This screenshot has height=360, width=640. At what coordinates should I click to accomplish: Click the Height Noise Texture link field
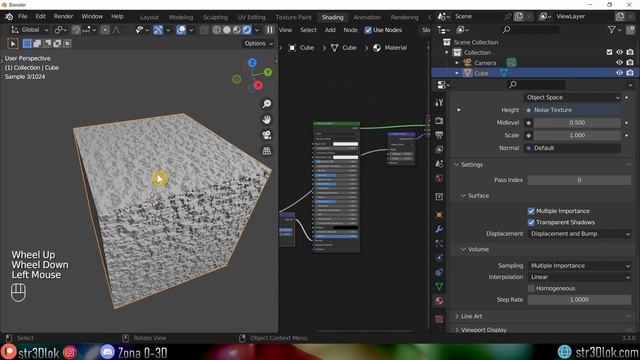[x=572, y=110]
